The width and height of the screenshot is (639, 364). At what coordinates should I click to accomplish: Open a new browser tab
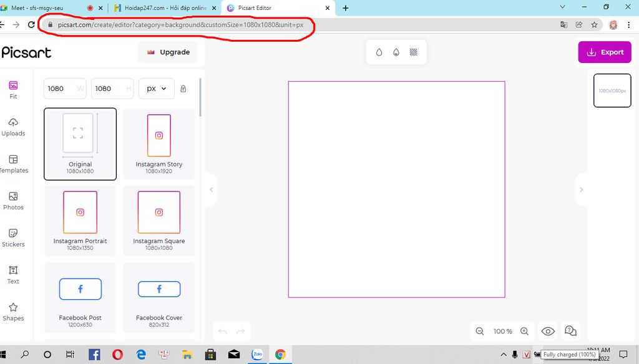click(x=346, y=7)
